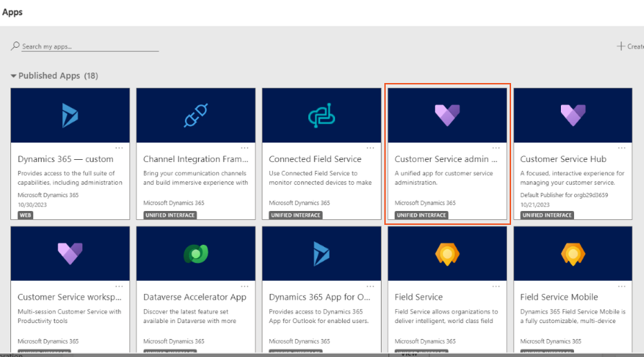Image resolution: width=644 pixels, height=357 pixels.
Task: Collapse the Published Apps section
Action: (x=14, y=76)
